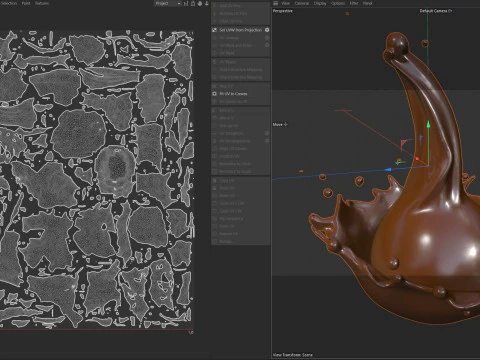Image resolution: width=480 pixels, height=360 pixels.
Task: Open the Display menu
Action: tap(320, 3)
